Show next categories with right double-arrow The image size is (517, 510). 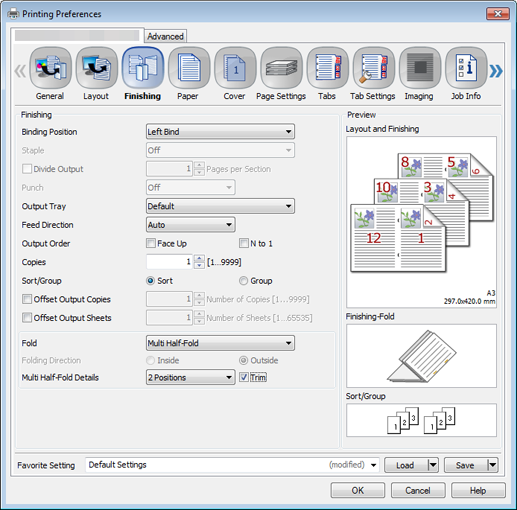point(496,71)
